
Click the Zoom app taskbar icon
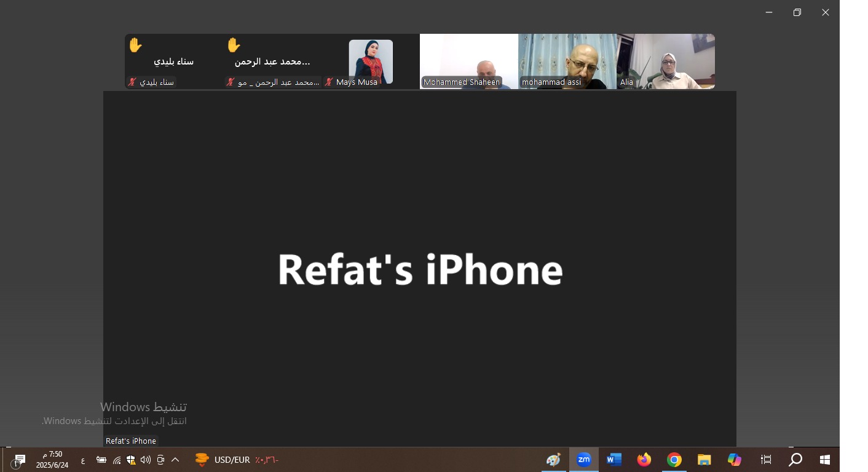point(584,460)
